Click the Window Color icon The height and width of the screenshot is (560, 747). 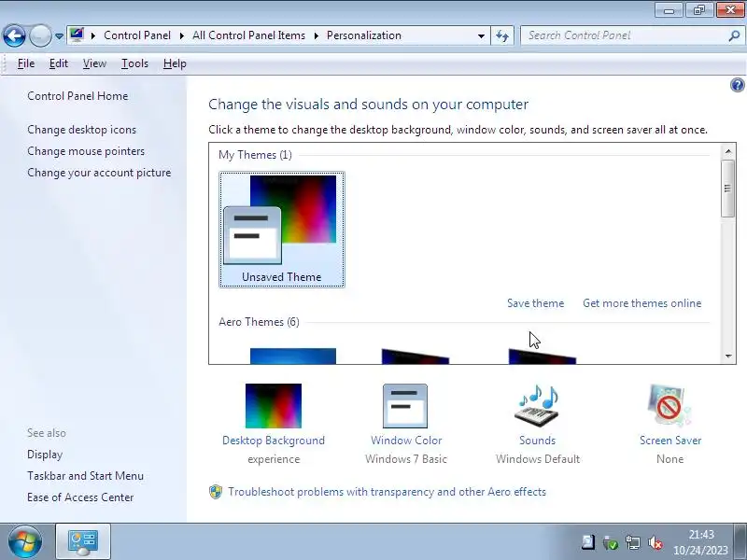pos(405,406)
